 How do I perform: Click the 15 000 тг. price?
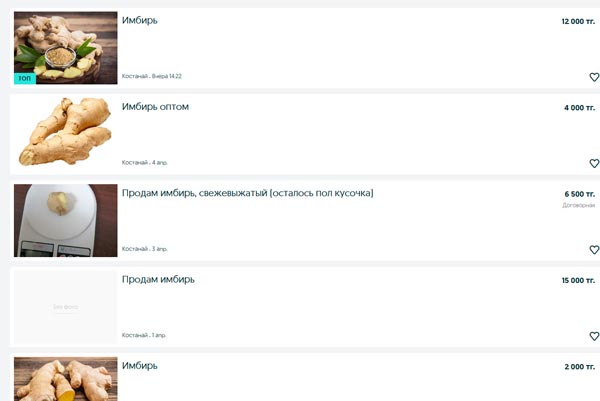(578, 280)
